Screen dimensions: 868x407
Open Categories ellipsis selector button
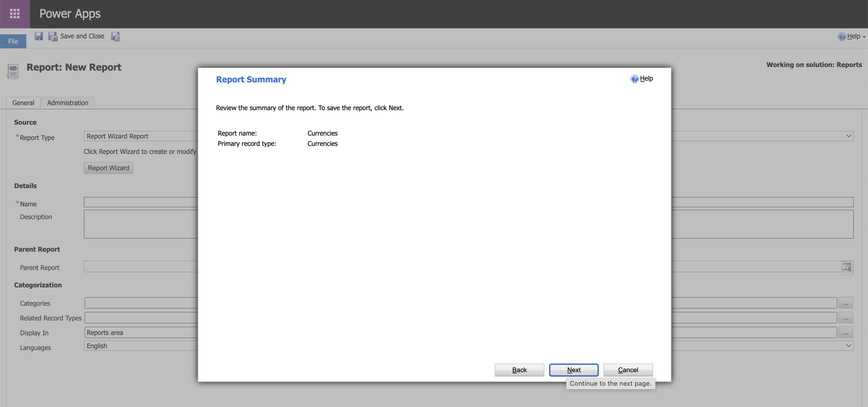(x=846, y=303)
